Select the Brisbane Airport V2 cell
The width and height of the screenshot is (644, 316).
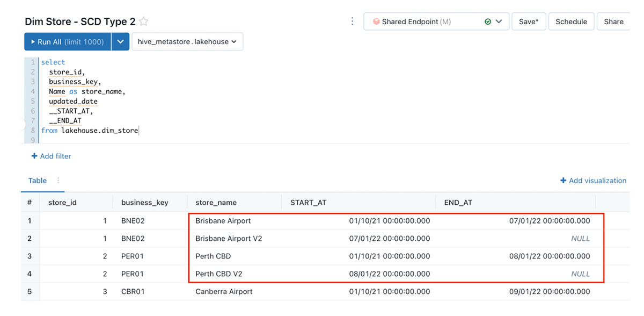point(229,239)
